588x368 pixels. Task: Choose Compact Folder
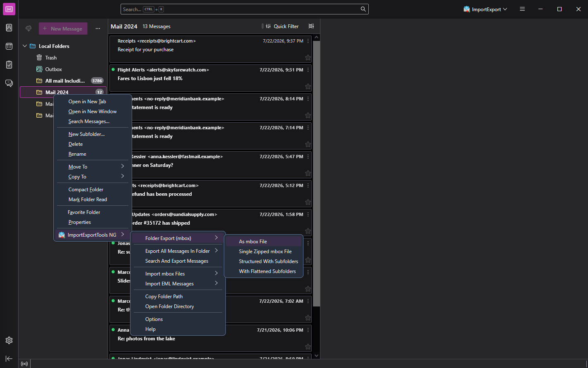[x=92, y=189]
